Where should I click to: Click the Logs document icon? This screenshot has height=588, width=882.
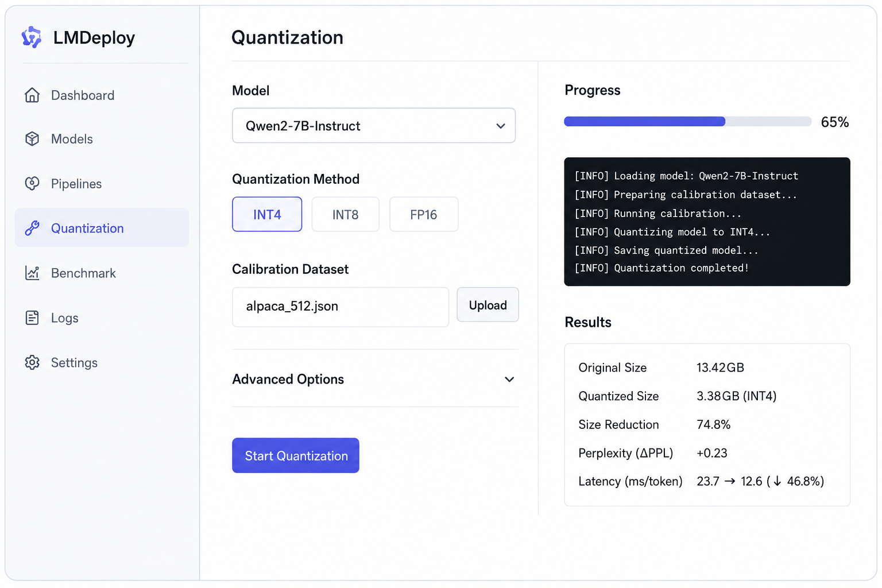32,318
